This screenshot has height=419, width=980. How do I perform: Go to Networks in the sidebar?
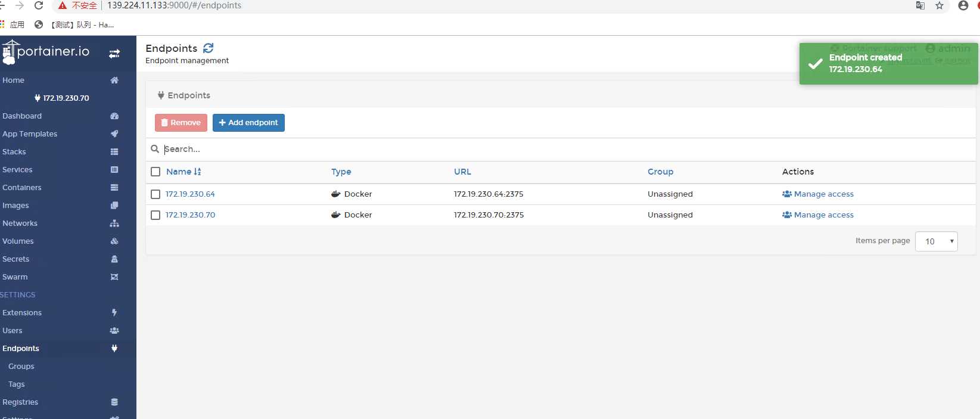pyautogui.click(x=20, y=223)
